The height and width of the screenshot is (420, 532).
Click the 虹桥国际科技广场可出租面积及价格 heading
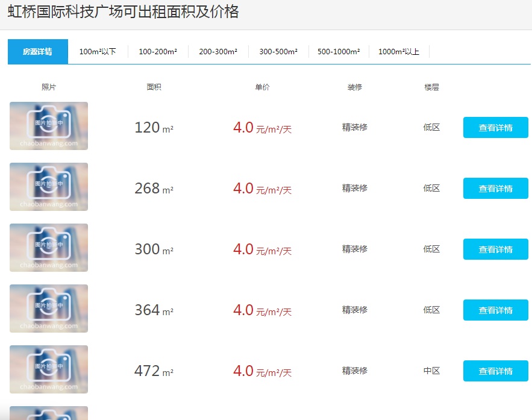(x=123, y=11)
